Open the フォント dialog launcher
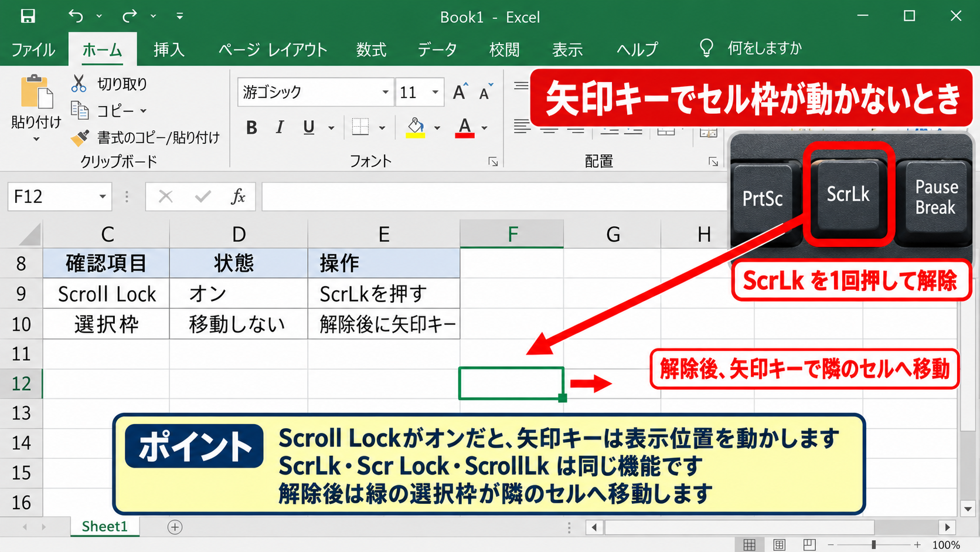The image size is (980, 552). point(493,161)
